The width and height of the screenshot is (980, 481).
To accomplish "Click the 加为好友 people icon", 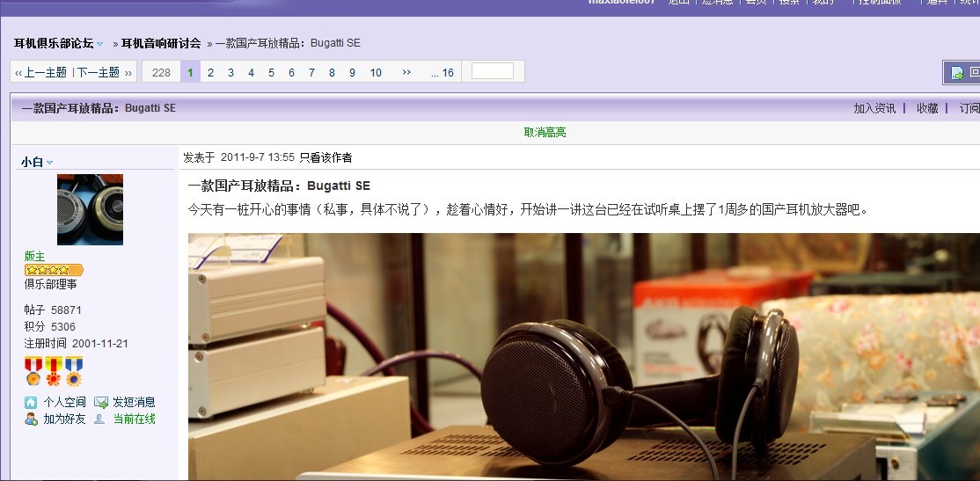I will (x=31, y=419).
